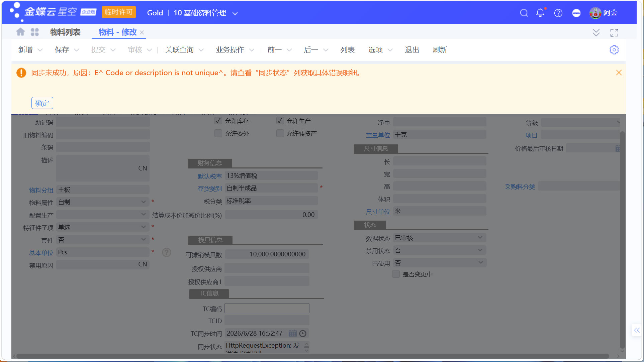Toggle 允许生产 checkbox
The image size is (644, 362).
pos(280,121)
